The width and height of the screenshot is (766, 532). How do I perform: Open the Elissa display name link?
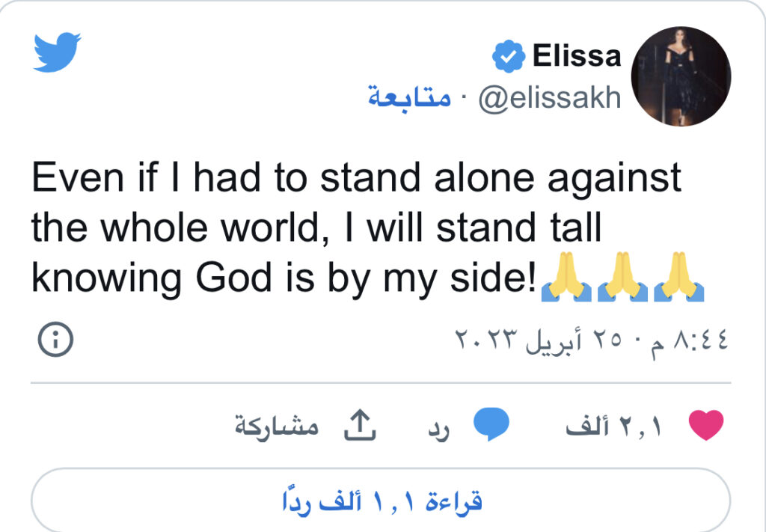(x=577, y=56)
